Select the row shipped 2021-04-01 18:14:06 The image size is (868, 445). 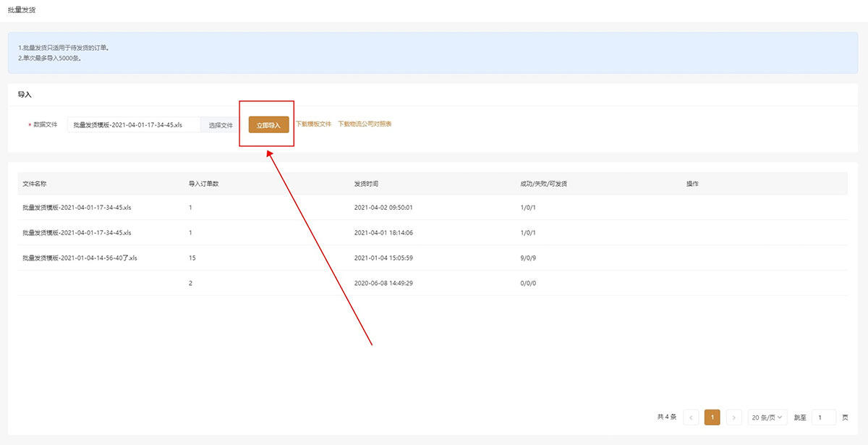tap(383, 233)
